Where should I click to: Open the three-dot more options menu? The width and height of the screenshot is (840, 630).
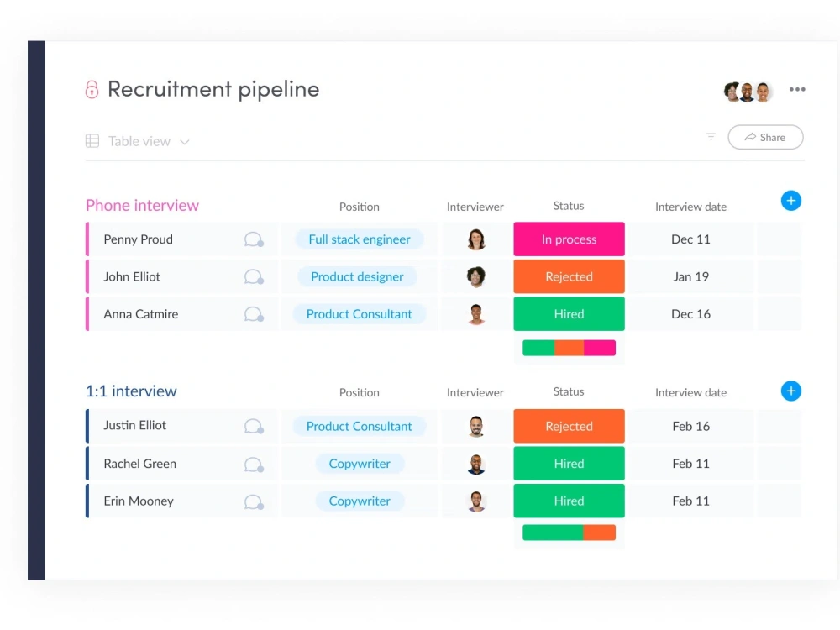tap(796, 90)
